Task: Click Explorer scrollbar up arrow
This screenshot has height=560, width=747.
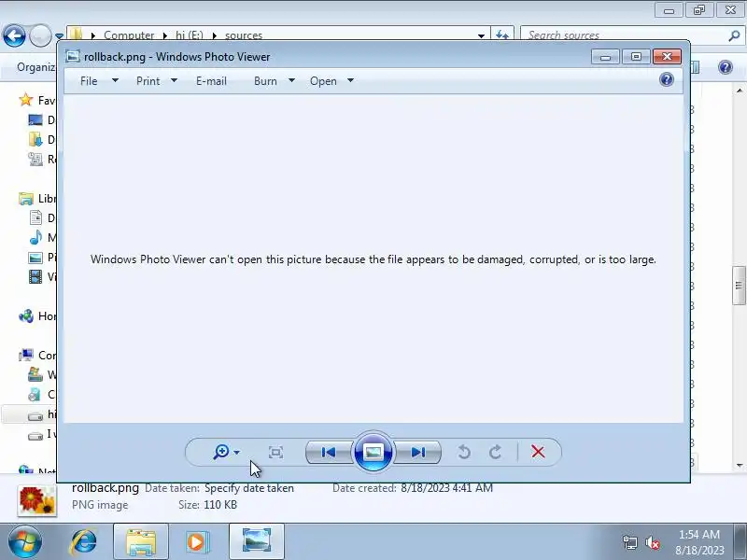Action: tap(739, 90)
